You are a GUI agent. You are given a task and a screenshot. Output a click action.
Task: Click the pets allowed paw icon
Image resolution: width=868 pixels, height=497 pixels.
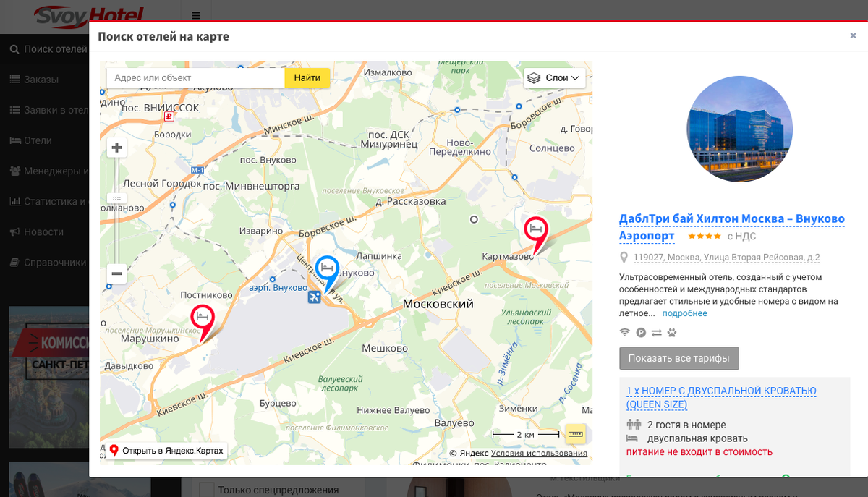(x=672, y=333)
